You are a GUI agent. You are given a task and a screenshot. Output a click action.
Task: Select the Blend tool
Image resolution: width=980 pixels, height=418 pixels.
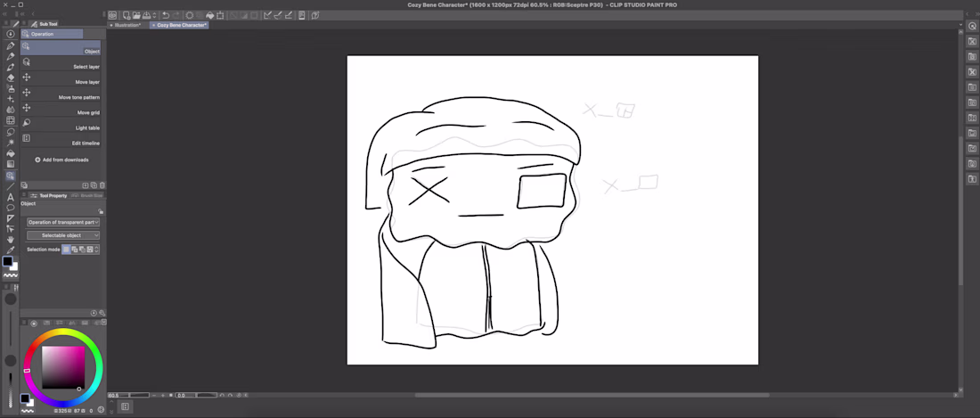(11, 109)
